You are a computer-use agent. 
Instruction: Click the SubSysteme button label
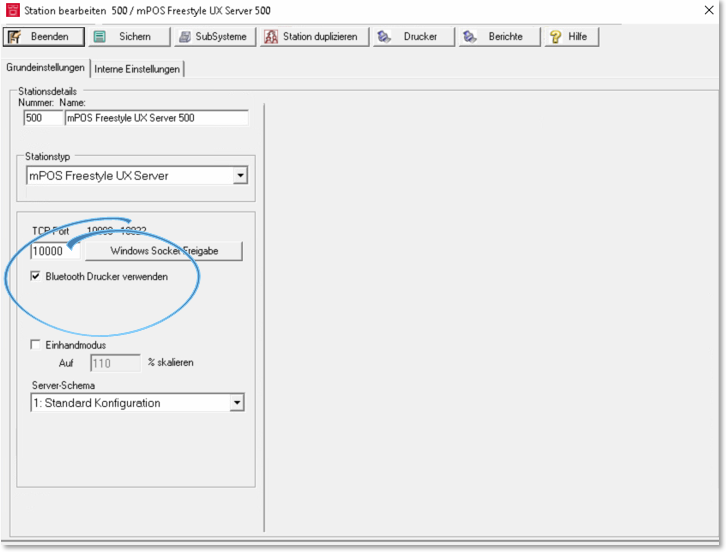pyautogui.click(x=221, y=37)
